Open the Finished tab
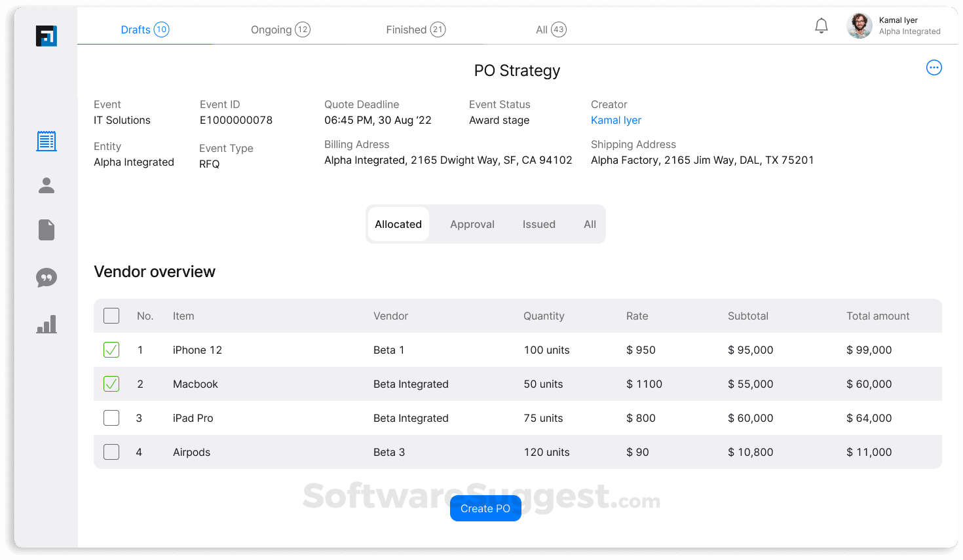Screen dimensions: 963x560 click(x=415, y=29)
